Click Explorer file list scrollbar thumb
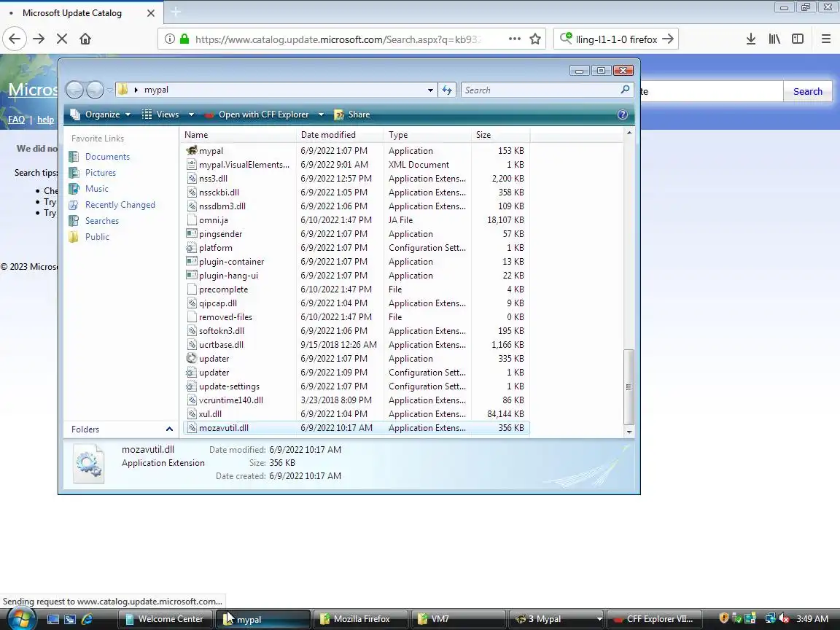Screen dimensions: 840x630 (x=629, y=386)
